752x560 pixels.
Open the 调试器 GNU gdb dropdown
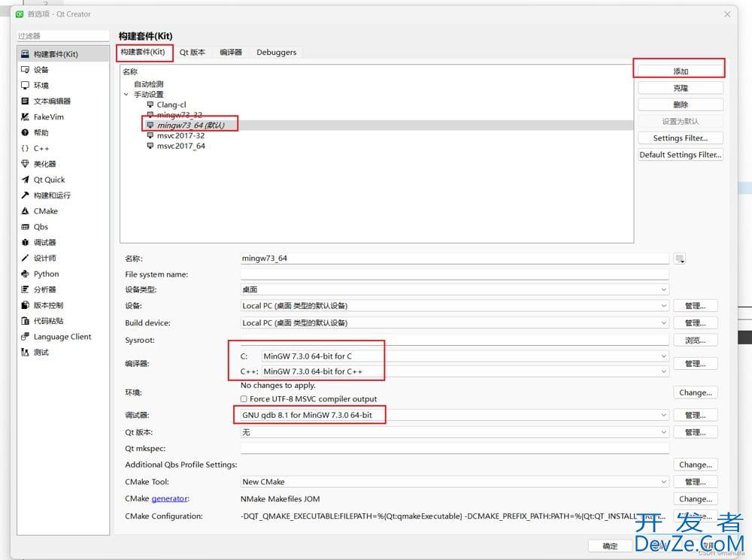tap(454, 415)
